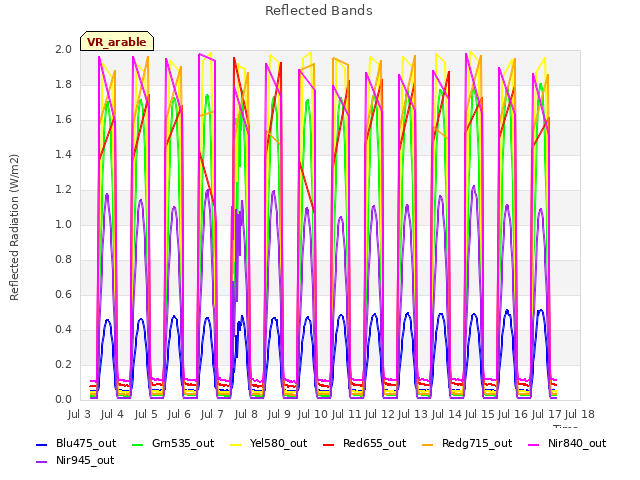The height and width of the screenshot is (480, 640).
Task: Click the 0.6 y-axis tick label
Action: 64,295
